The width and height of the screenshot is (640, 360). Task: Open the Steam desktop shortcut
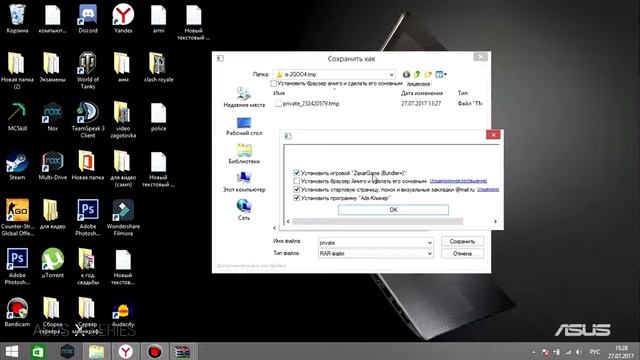pos(17,166)
